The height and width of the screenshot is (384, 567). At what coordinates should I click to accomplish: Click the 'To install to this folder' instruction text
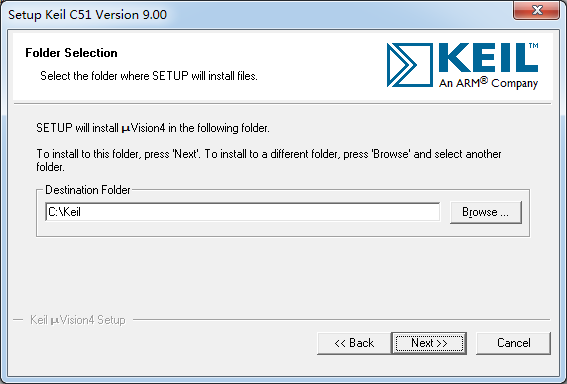[269, 160]
